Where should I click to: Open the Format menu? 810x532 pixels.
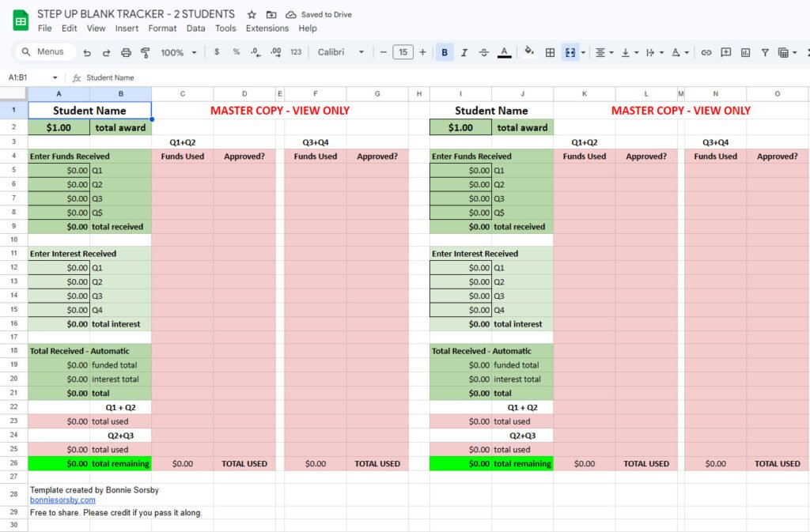[162, 28]
